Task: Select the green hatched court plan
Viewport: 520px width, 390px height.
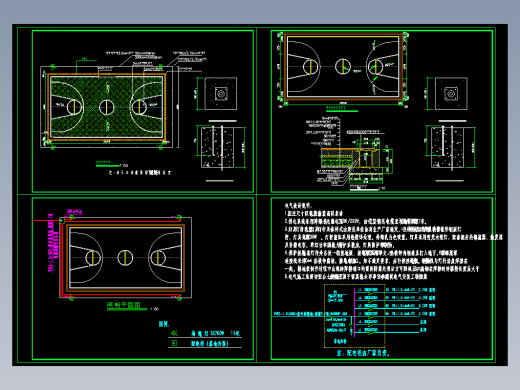Action: point(107,107)
